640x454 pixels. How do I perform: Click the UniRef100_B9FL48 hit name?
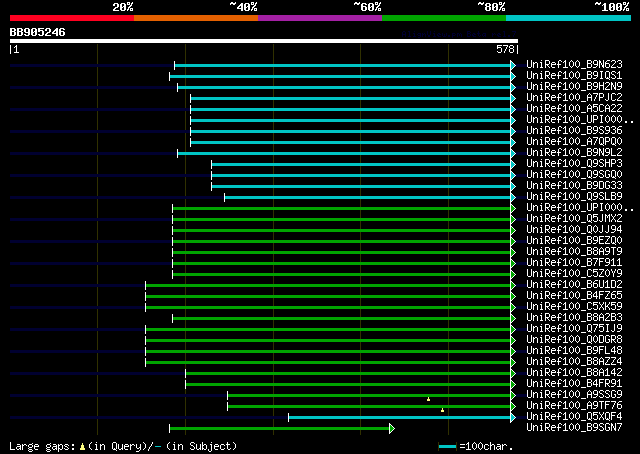pyautogui.click(x=574, y=351)
